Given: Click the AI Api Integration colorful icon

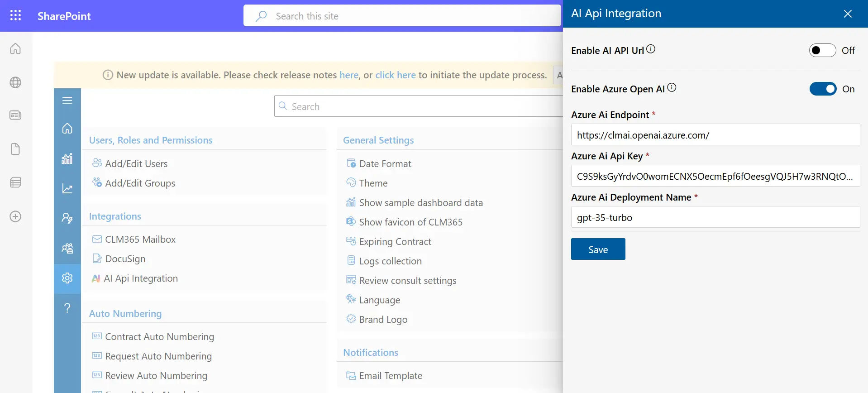Looking at the screenshot, I should coord(96,278).
